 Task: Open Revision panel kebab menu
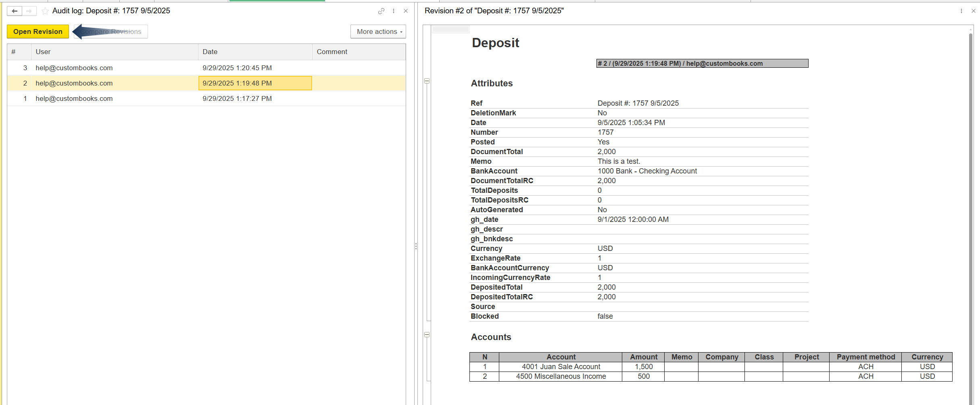[961, 11]
